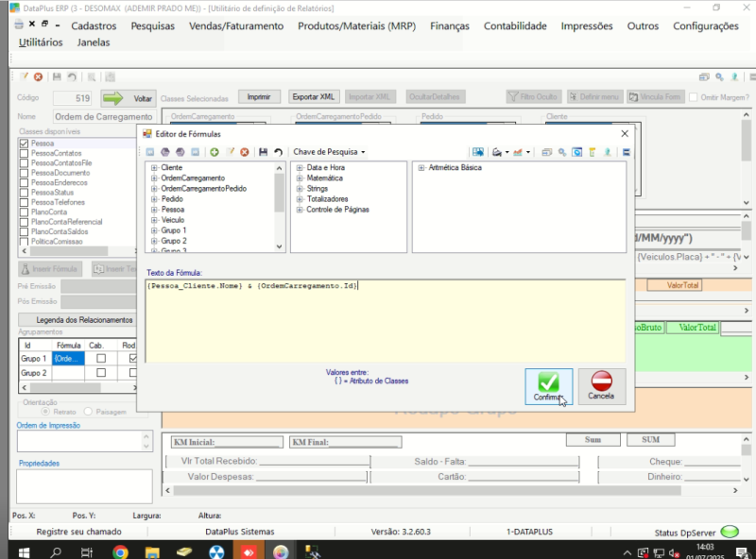This screenshot has height=559, width=756.
Task: Open the Utilitários menu
Action: click(41, 42)
